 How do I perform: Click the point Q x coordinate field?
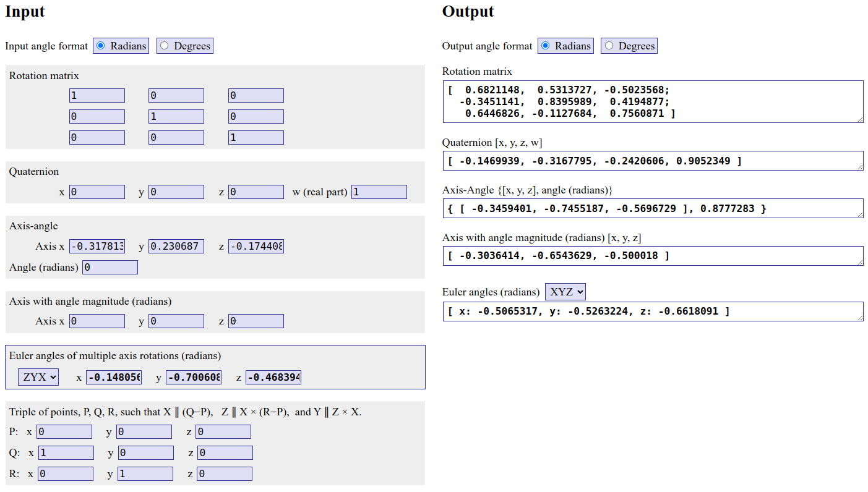[x=66, y=452]
